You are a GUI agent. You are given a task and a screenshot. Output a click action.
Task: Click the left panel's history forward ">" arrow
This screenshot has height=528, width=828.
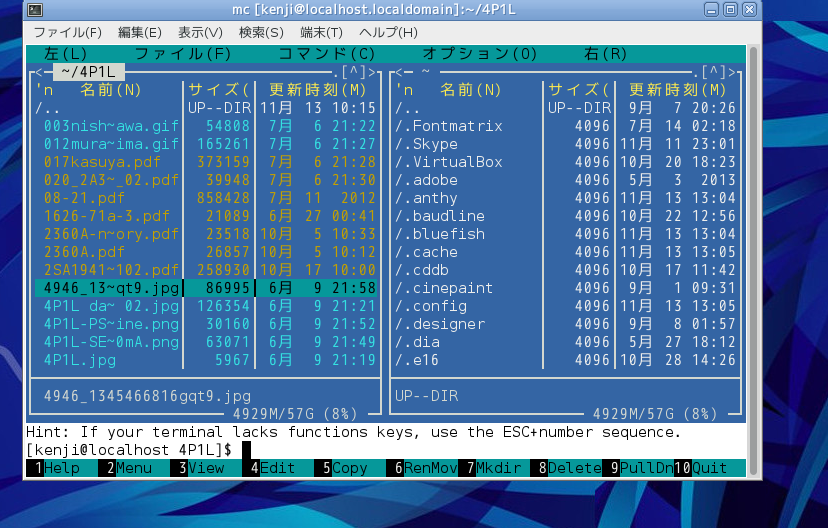[x=372, y=72]
